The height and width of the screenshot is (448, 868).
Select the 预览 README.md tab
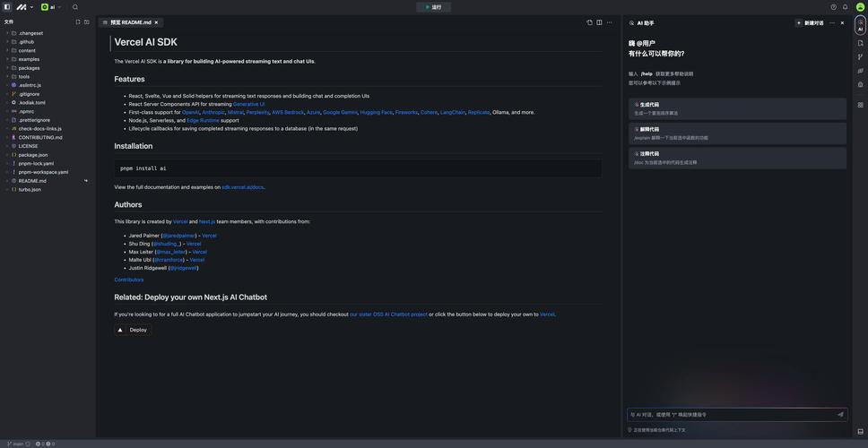pos(131,22)
